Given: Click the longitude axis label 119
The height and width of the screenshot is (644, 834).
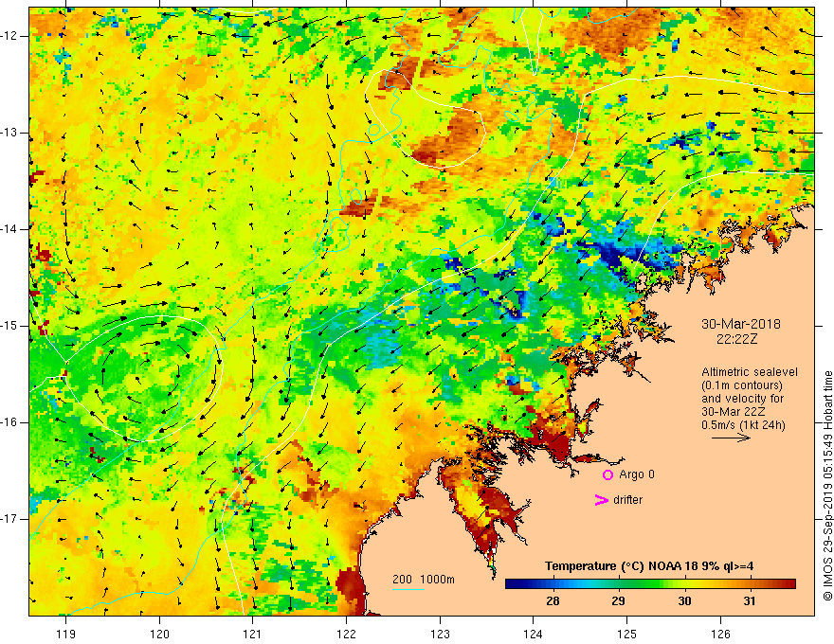Looking at the screenshot, I should (x=66, y=634).
